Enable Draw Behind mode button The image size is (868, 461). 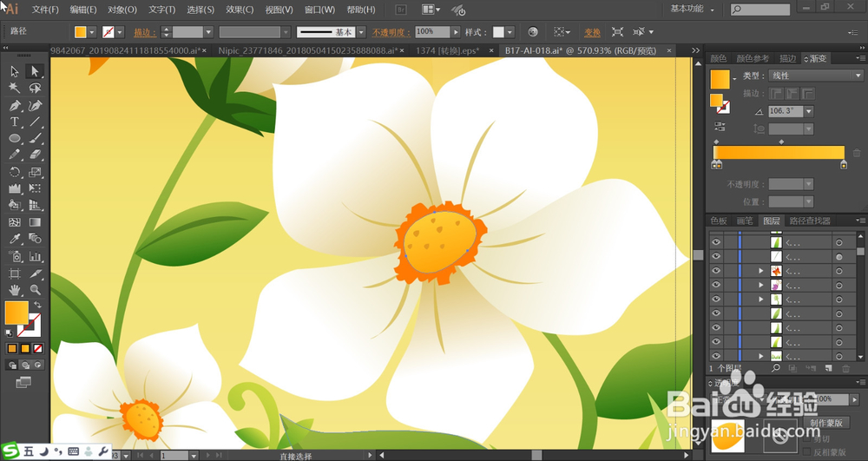click(x=25, y=365)
